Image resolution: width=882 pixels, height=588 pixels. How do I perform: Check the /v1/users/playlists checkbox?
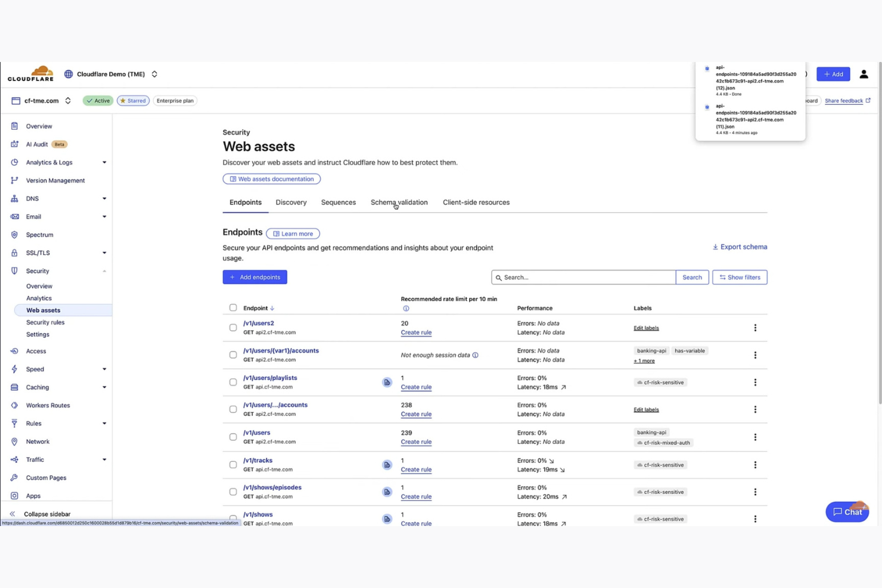click(x=233, y=382)
